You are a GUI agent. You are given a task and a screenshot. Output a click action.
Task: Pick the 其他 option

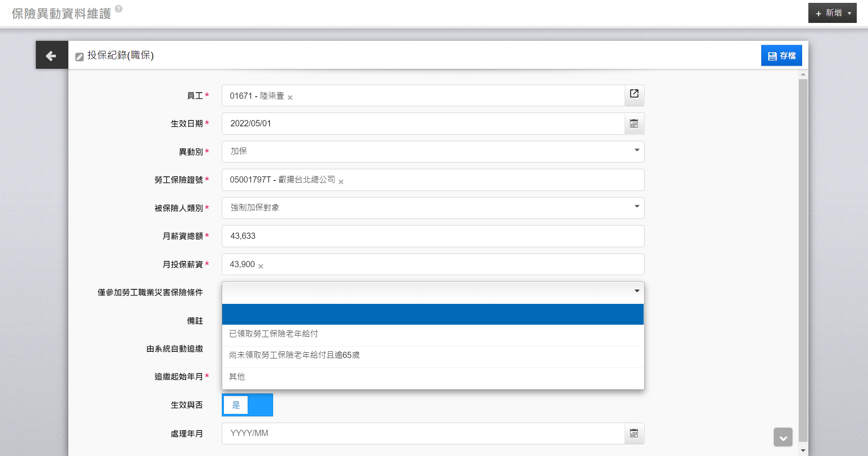237,377
